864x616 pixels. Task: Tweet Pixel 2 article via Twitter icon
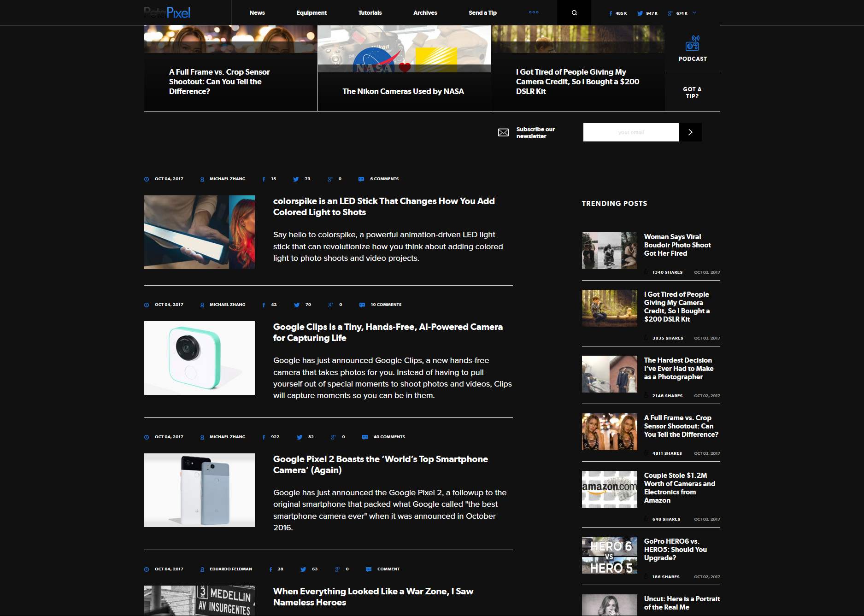coord(300,437)
